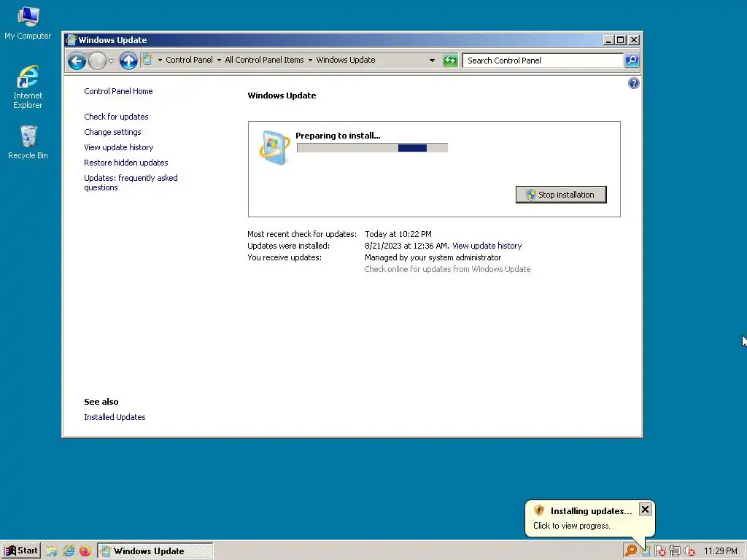Expand dropdown after Control Panel breadcrumb
747x560 pixels.
[219, 60]
